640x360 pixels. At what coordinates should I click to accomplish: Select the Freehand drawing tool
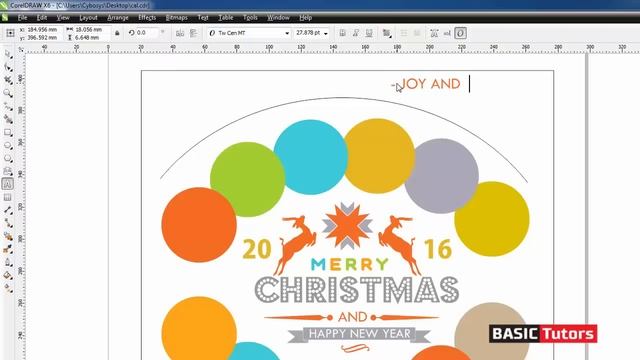(x=8, y=106)
